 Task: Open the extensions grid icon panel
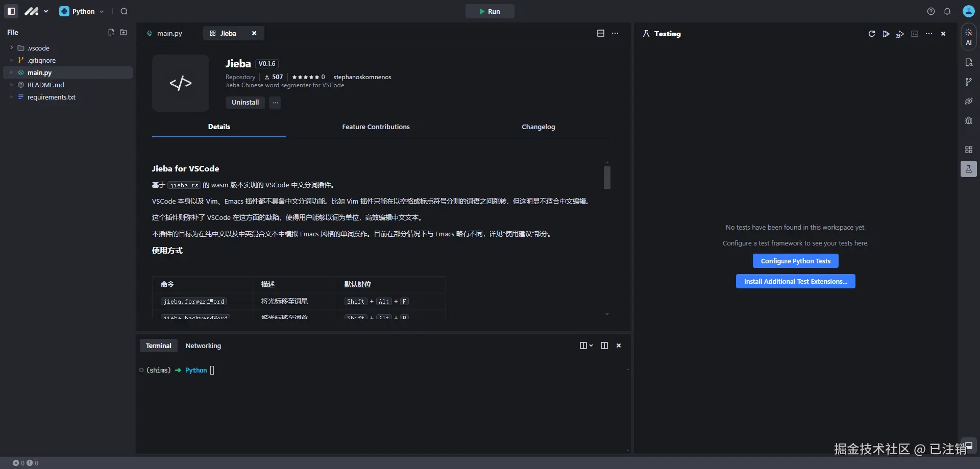[969, 150]
